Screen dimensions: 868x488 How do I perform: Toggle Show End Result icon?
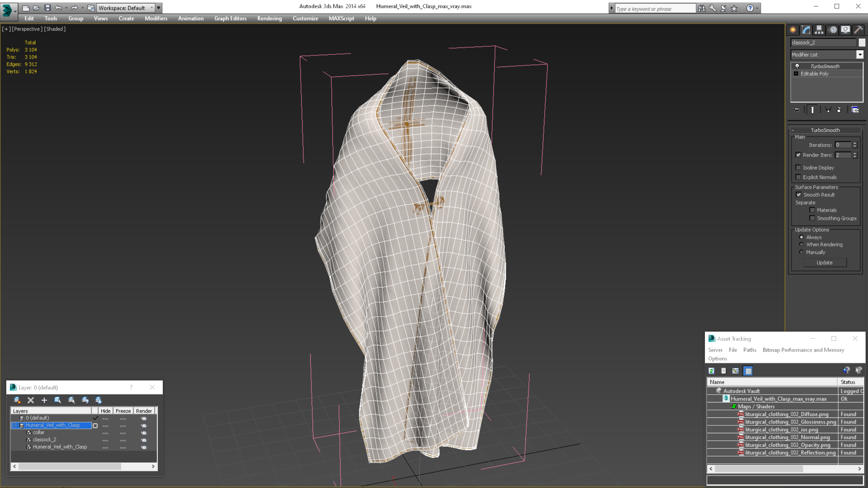[x=813, y=110]
